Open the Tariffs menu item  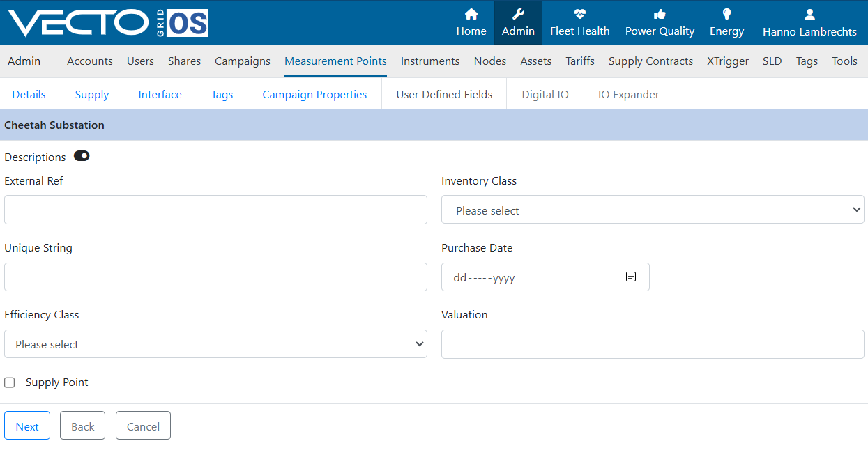pos(580,61)
